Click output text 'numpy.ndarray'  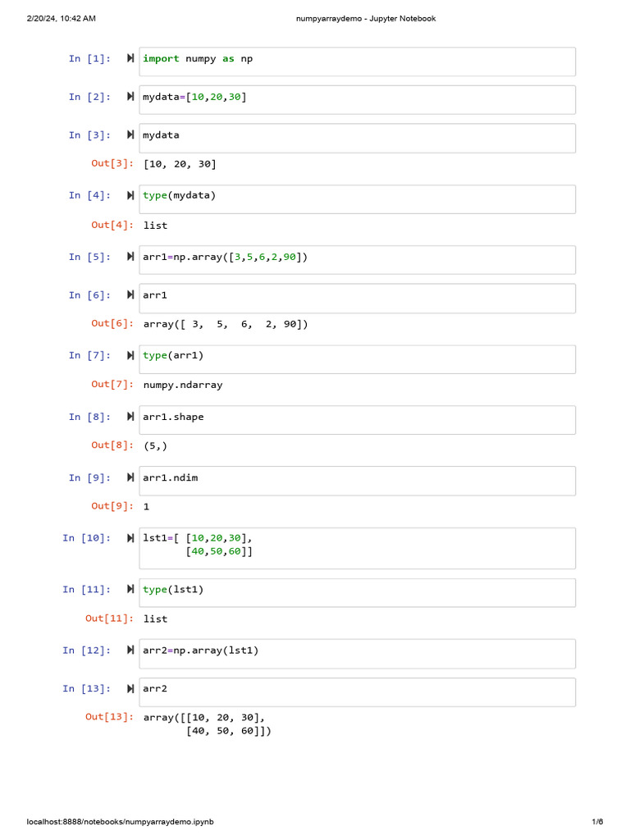click(183, 386)
